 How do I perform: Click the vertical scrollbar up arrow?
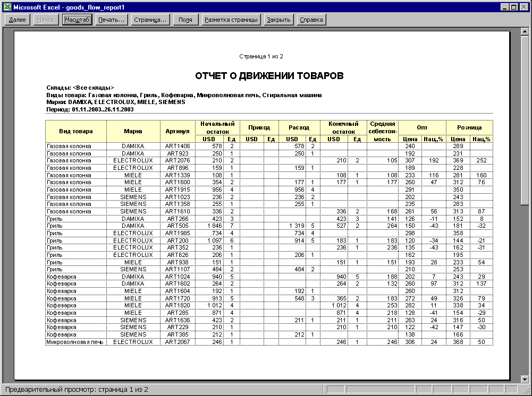(525, 32)
